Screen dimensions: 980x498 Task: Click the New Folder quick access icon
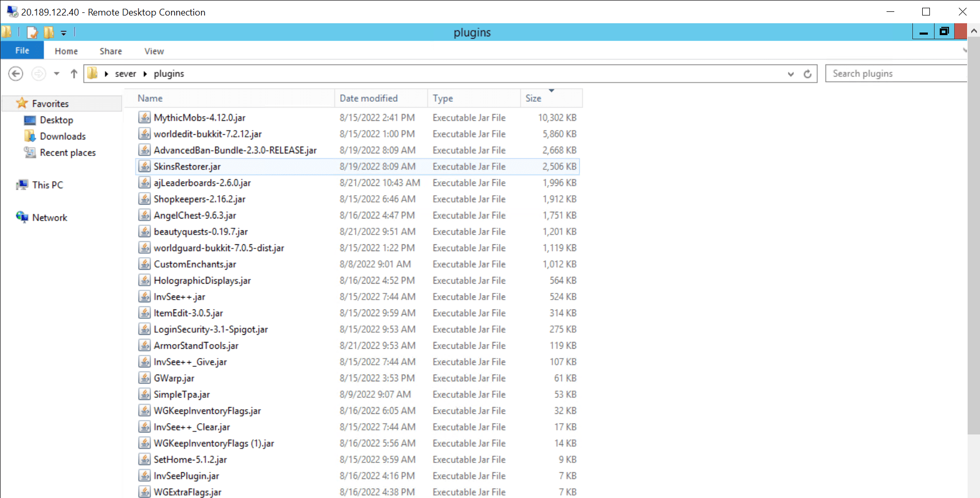(x=49, y=33)
